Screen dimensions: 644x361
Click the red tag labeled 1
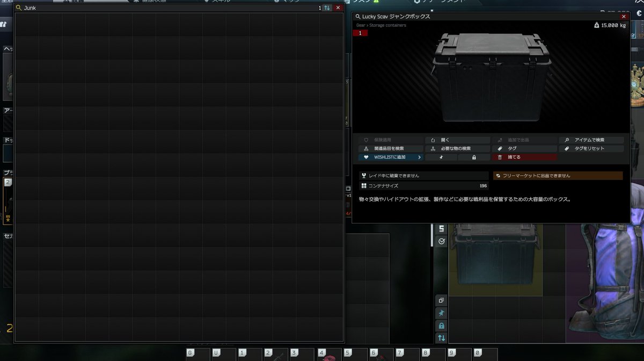pyautogui.click(x=360, y=33)
